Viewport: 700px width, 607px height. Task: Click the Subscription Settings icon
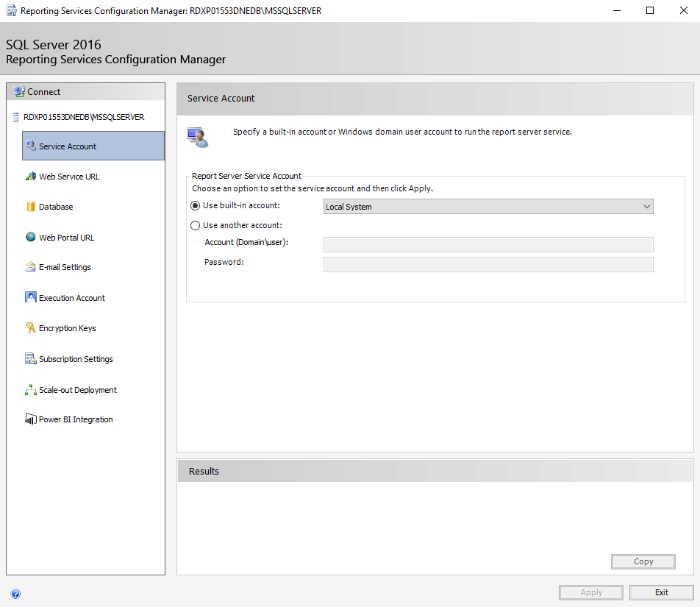(31, 358)
